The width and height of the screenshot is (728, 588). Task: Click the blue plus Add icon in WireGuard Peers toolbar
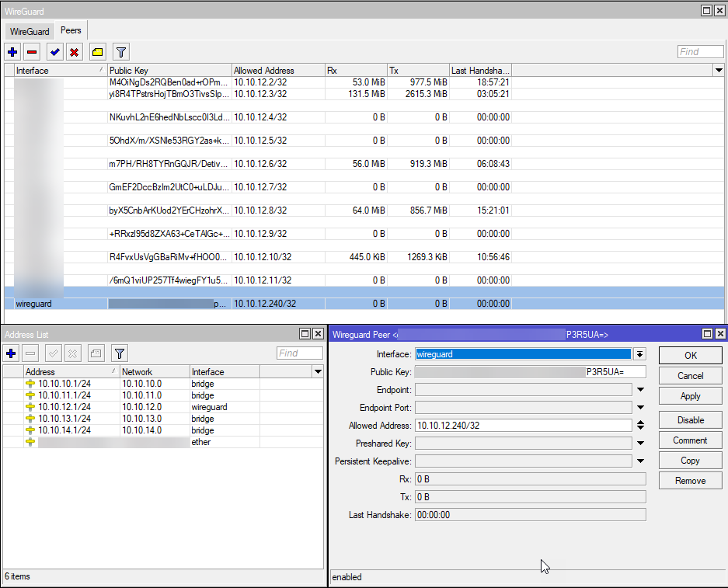(x=12, y=52)
